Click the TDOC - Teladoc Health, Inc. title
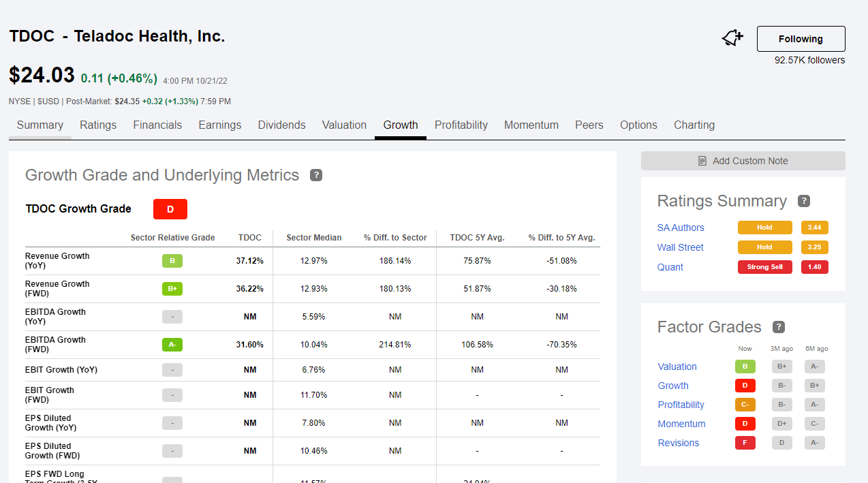This screenshot has height=483, width=868. click(117, 37)
